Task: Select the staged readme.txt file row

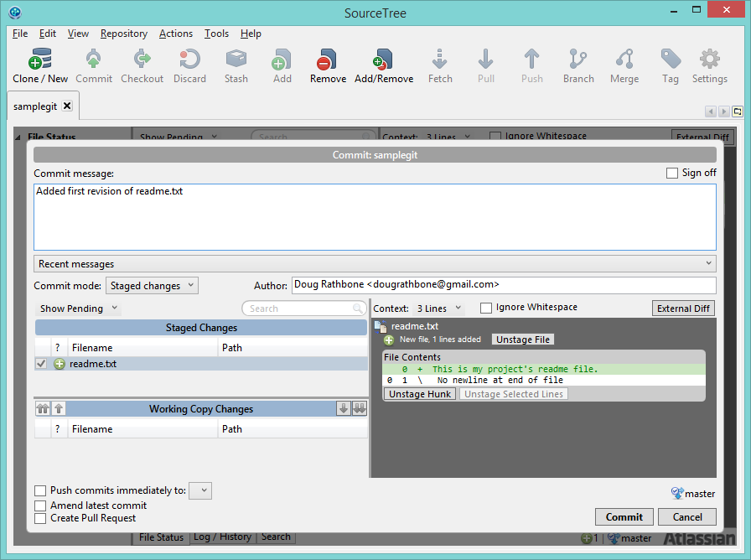Action: coord(201,364)
